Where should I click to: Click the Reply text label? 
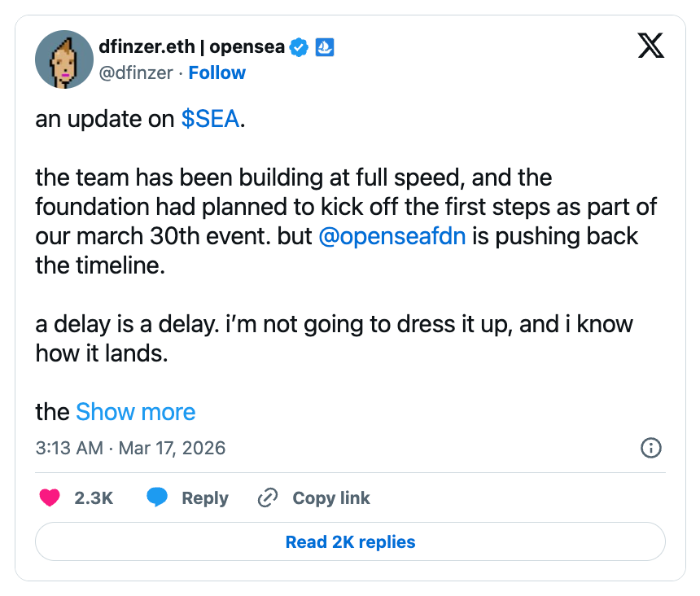click(205, 498)
